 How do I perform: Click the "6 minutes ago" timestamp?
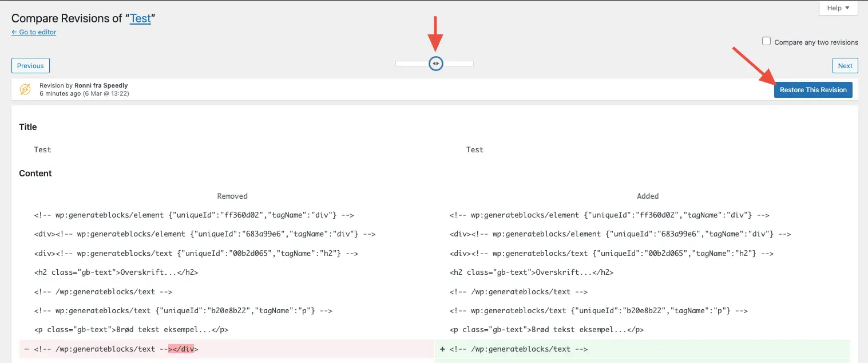coord(60,93)
